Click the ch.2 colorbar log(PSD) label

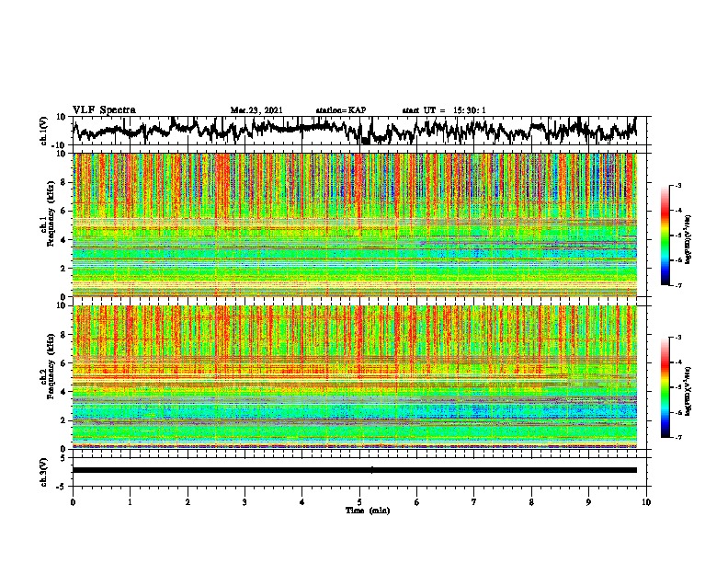coord(688,392)
